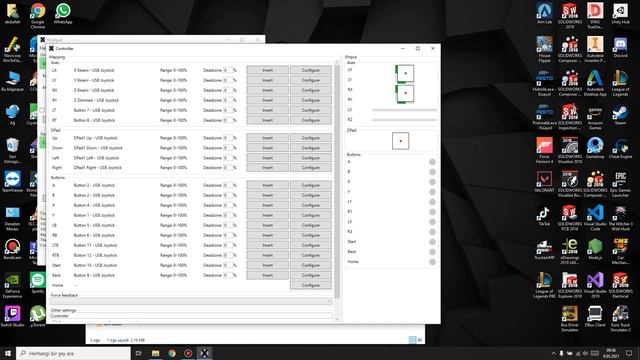Open Twitch Studio desktop shortcut
The width and height of the screenshot is (640, 360).
click(12, 316)
